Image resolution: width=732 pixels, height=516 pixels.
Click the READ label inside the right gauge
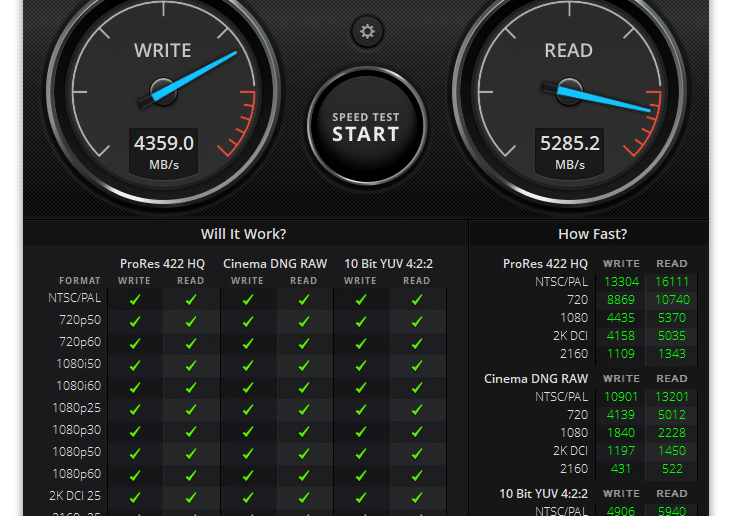[x=569, y=50]
